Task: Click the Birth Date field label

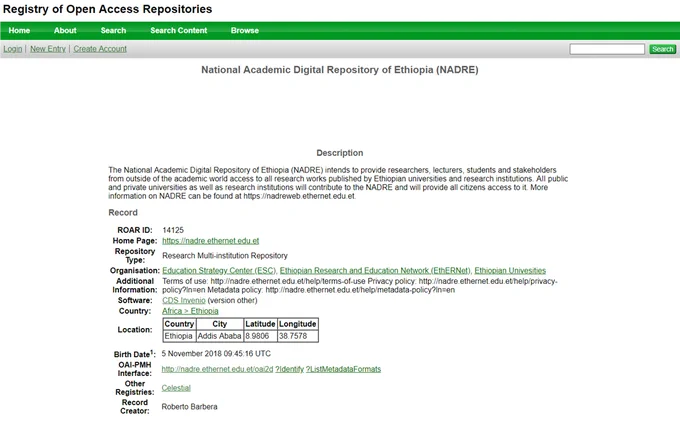Action: [x=134, y=354]
